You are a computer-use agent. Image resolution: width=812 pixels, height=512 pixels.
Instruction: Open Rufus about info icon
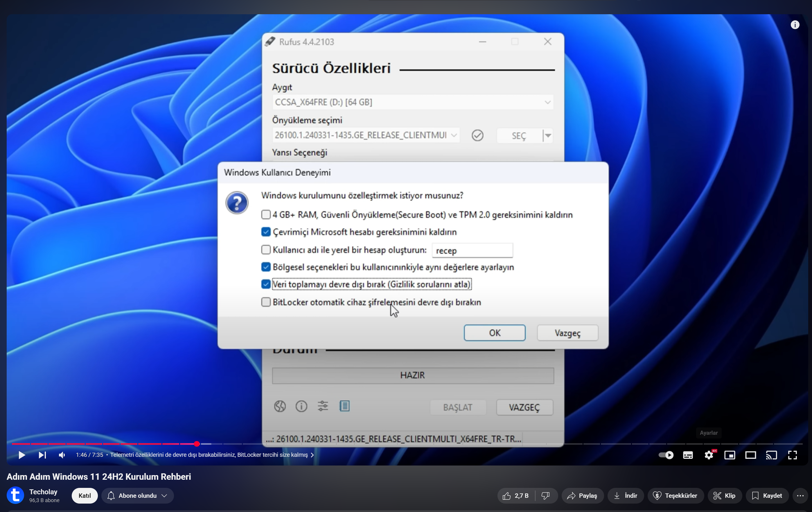point(301,406)
